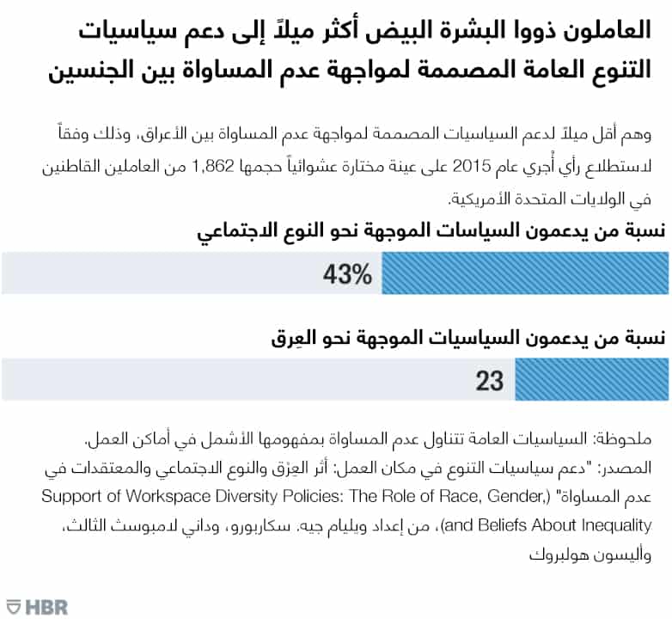Image resolution: width=672 pixels, height=619 pixels.
Task: Click the blue hatched 23 bar segment
Action: point(591,380)
